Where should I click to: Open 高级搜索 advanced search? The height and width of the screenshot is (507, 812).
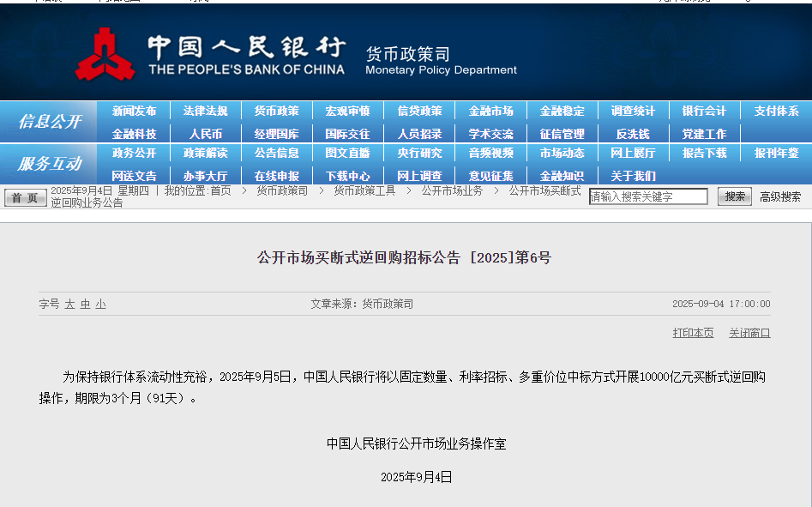(x=780, y=196)
